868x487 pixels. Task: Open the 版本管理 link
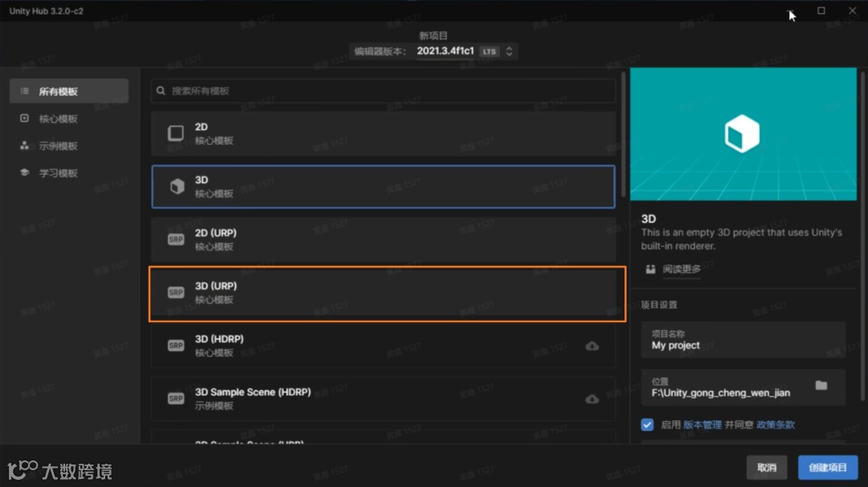tap(702, 425)
